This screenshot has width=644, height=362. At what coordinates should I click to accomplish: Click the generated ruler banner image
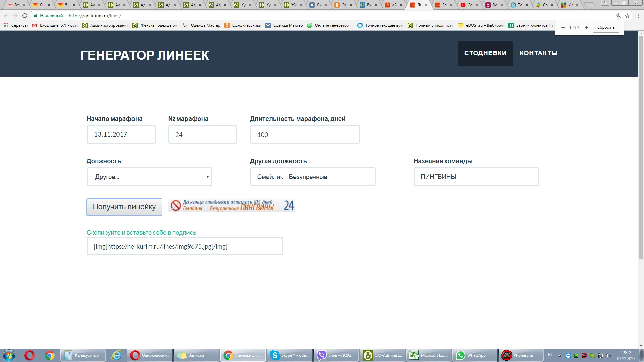[x=231, y=205]
